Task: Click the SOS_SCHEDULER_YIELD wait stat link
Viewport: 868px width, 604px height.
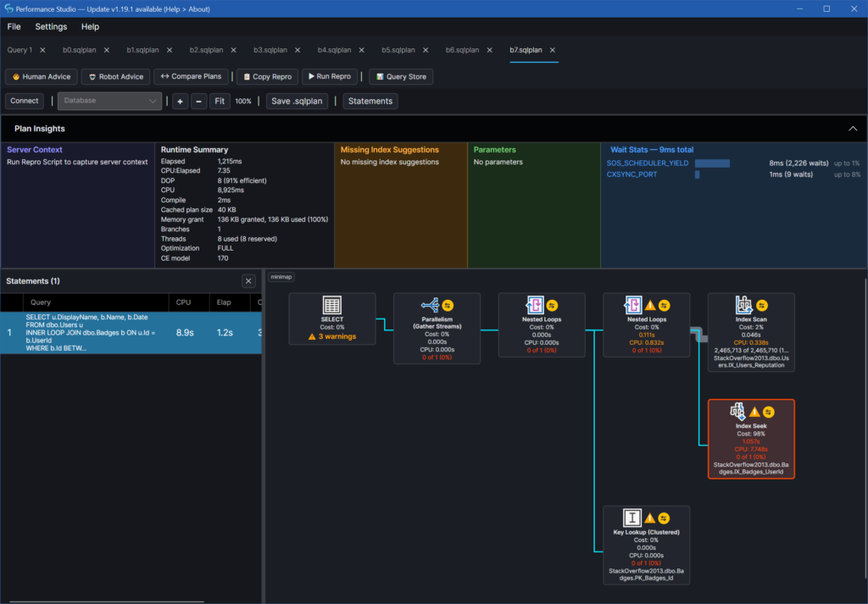Action: pos(647,163)
